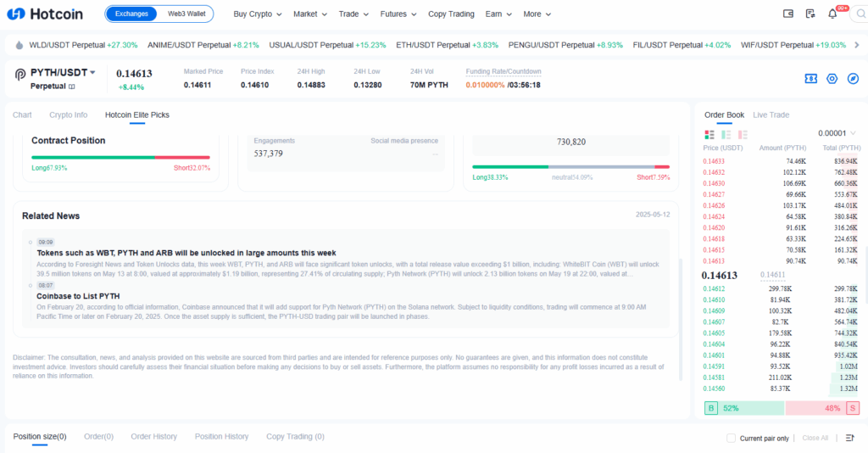
Task: Open ETH/USDT Perpetual ticker link
Action: click(448, 45)
